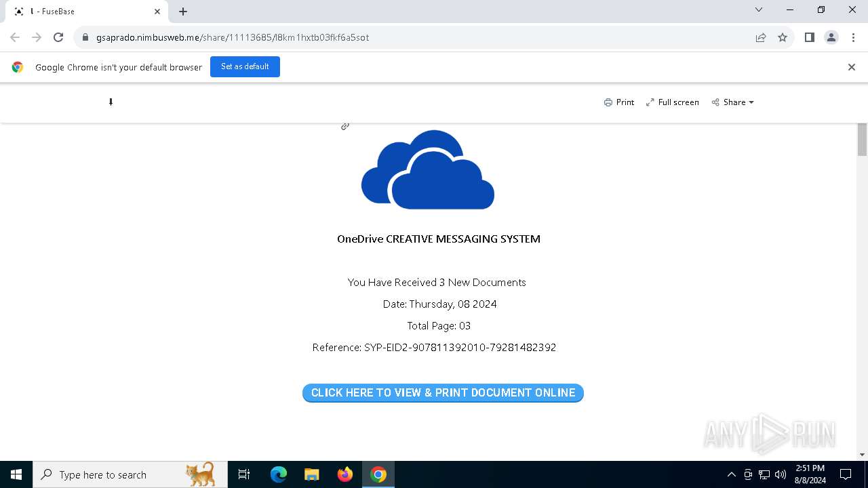
Task: Click the Set as default button
Action: click(x=245, y=66)
